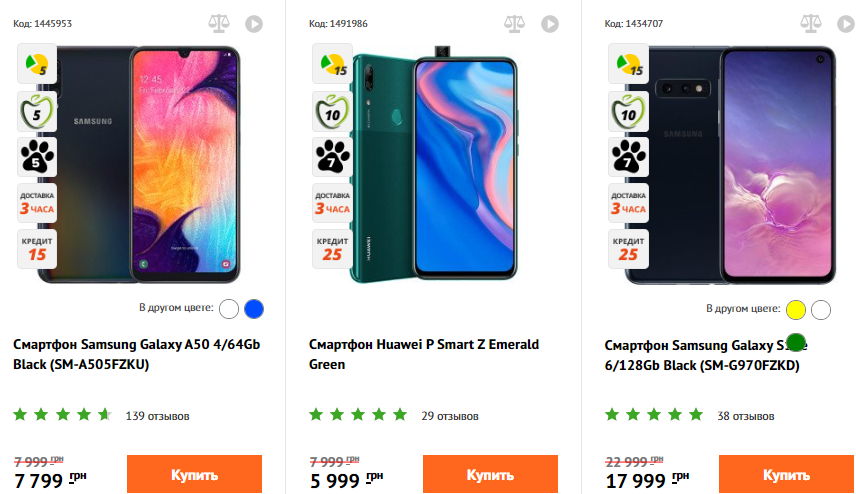The image size is (856, 494).
Task: Select blue color option for Galaxy A50
Action: click(x=254, y=309)
